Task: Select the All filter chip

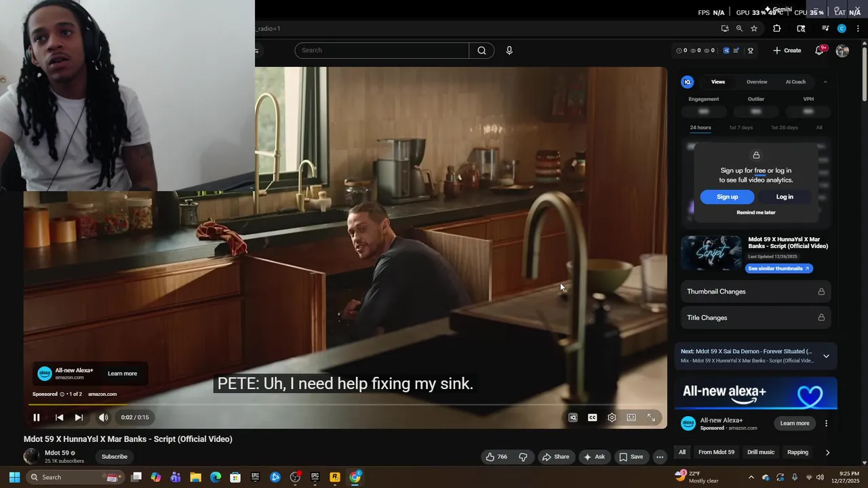Action: [x=682, y=452]
